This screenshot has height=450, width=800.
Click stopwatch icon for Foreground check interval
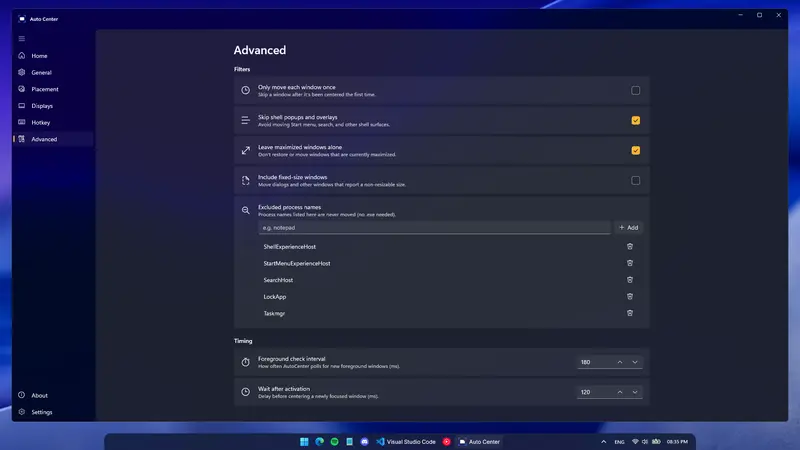[245, 362]
